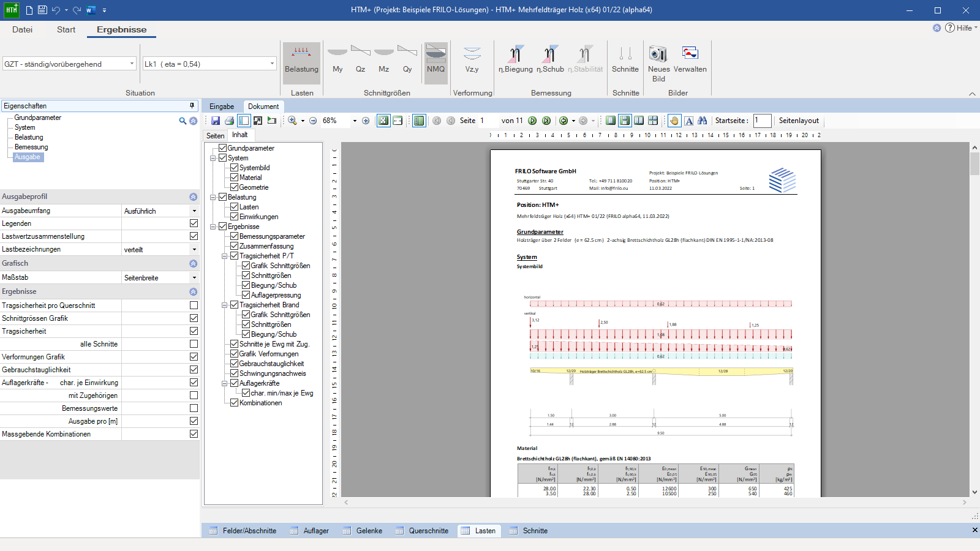Zoom in with the round plus icon
Screen dimensions: 980x551
pyautogui.click(x=366, y=121)
